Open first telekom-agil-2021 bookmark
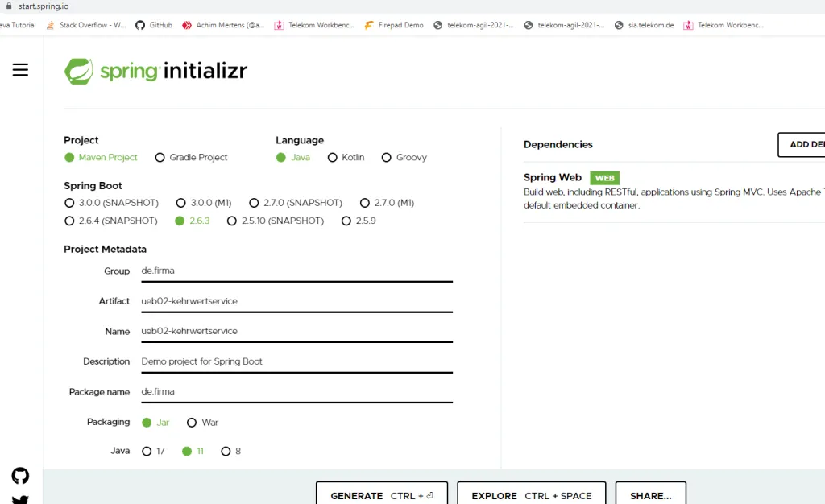Image resolution: width=825 pixels, height=504 pixels. (474, 25)
